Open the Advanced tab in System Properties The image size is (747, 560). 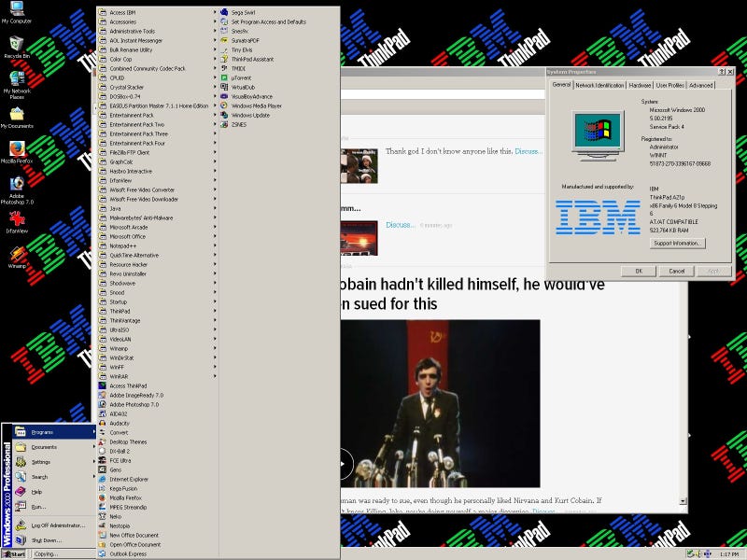[701, 85]
